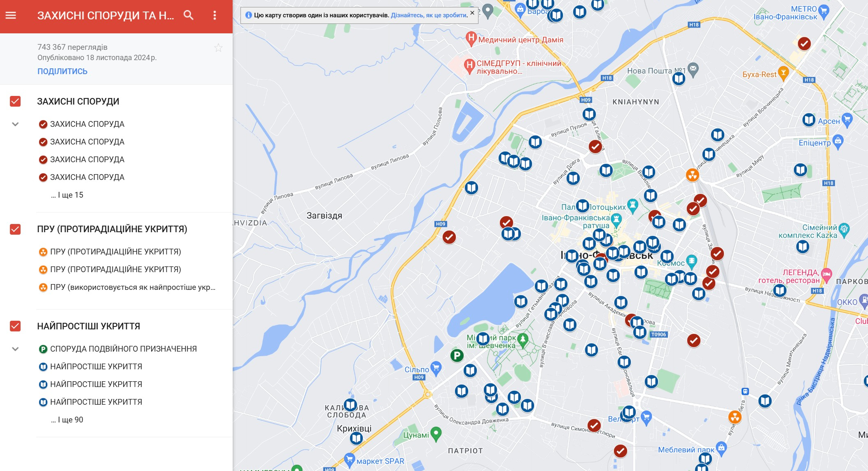868x471 pixels.
Task: Select 'ПРУ (використовується як найпростіше укр...' item
Action: click(x=127, y=287)
